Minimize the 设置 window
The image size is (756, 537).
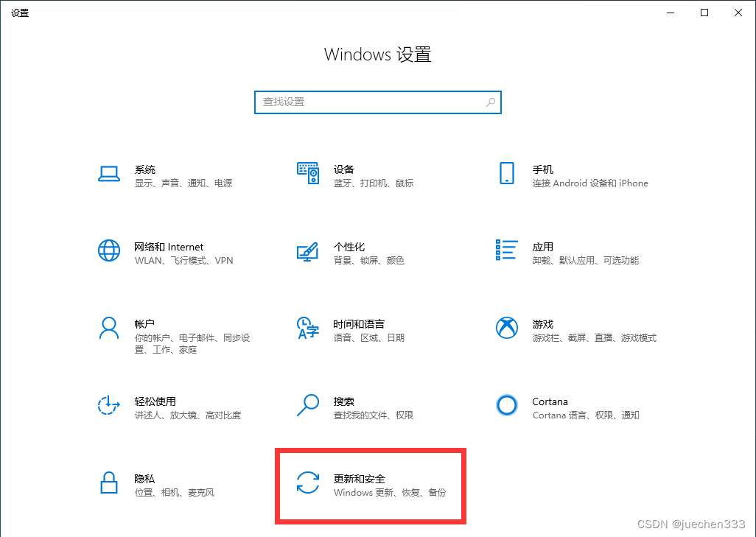tap(671, 13)
